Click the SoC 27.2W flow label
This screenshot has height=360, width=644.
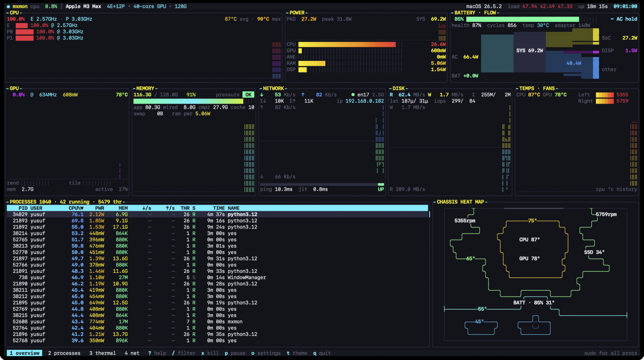[620, 38]
